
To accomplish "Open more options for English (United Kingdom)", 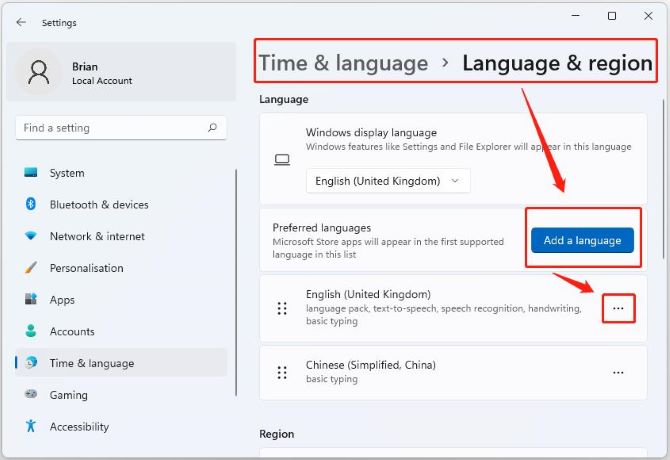I will tap(618, 308).
